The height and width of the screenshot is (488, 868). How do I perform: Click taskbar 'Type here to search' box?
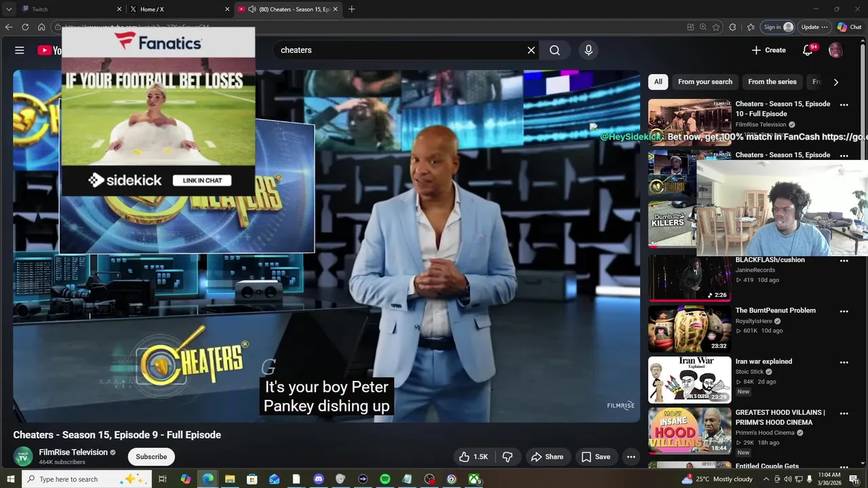coord(87,479)
